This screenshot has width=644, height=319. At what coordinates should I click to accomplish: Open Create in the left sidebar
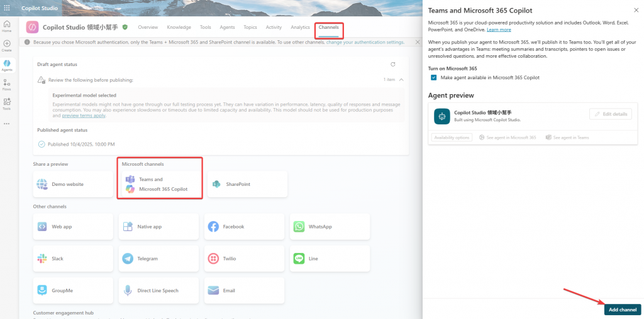point(7,45)
